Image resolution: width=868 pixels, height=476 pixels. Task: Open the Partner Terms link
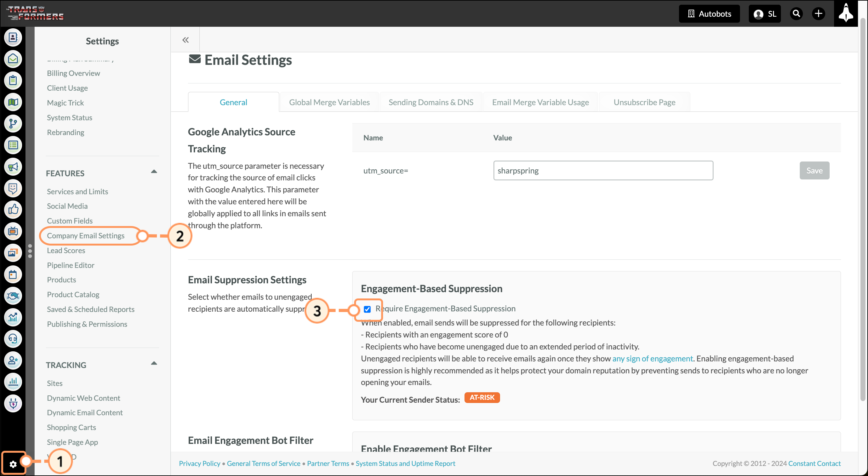tap(328, 463)
